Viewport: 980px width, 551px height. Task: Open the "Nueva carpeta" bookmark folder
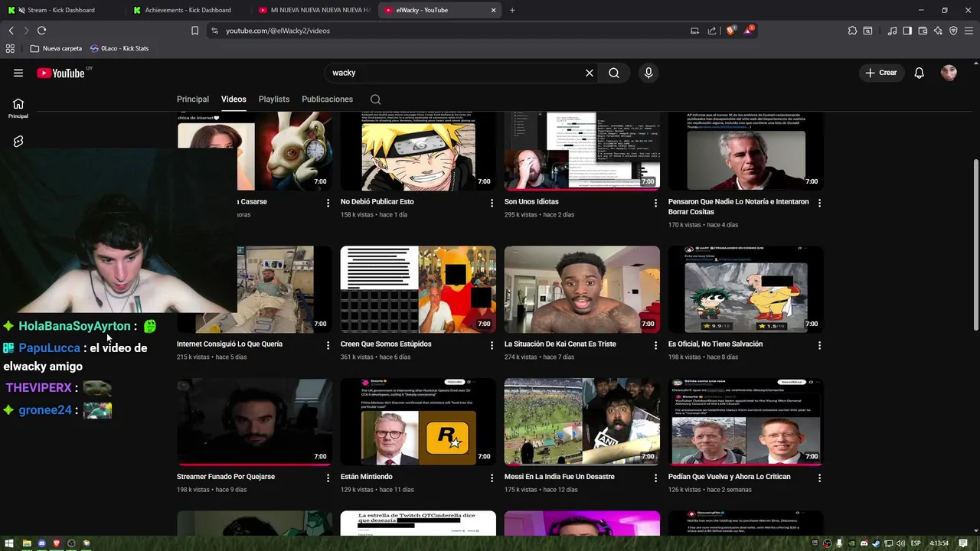click(x=56, y=48)
